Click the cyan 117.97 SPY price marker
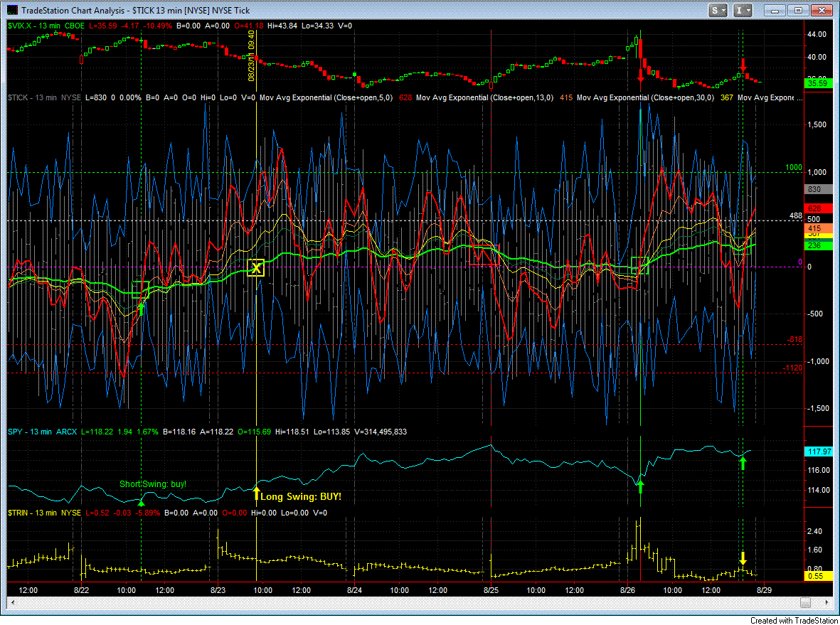This screenshot has height=625, width=840. tap(819, 452)
